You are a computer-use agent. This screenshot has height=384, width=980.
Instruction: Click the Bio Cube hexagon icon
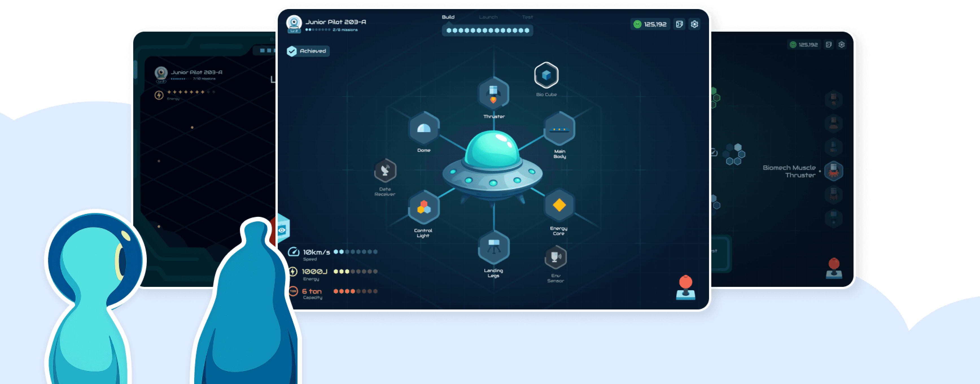point(546,75)
